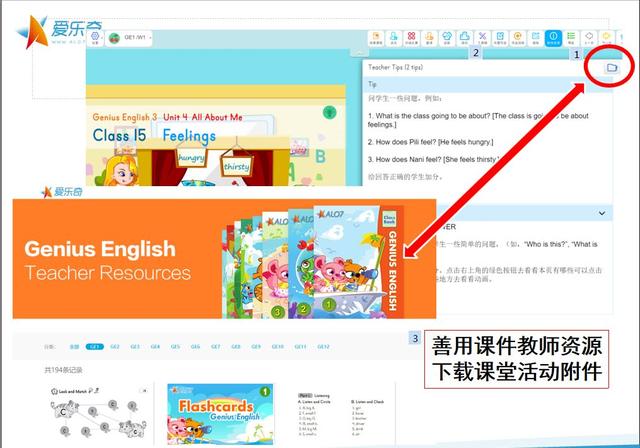Expand the Tip header row
This screenshot has height=448, width=640.
coord(487,84)
